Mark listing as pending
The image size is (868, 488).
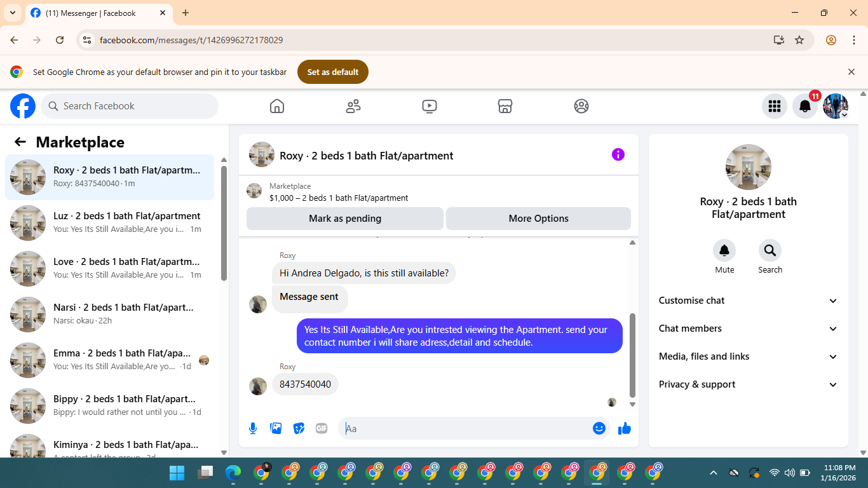pyautogui.click(x=345, y=219)
